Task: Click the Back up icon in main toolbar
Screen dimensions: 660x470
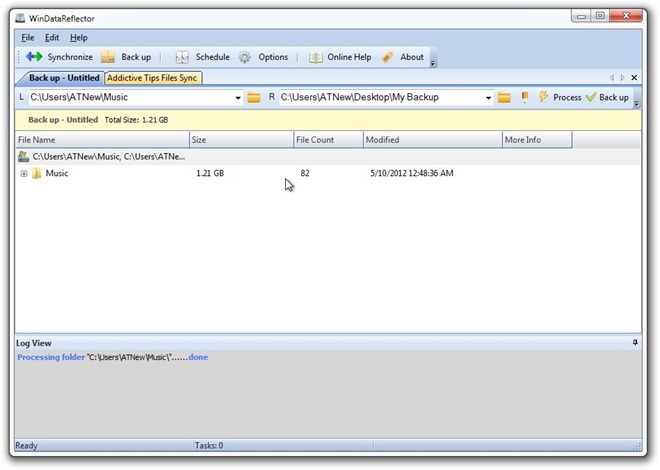Action: tap(108, 57)
